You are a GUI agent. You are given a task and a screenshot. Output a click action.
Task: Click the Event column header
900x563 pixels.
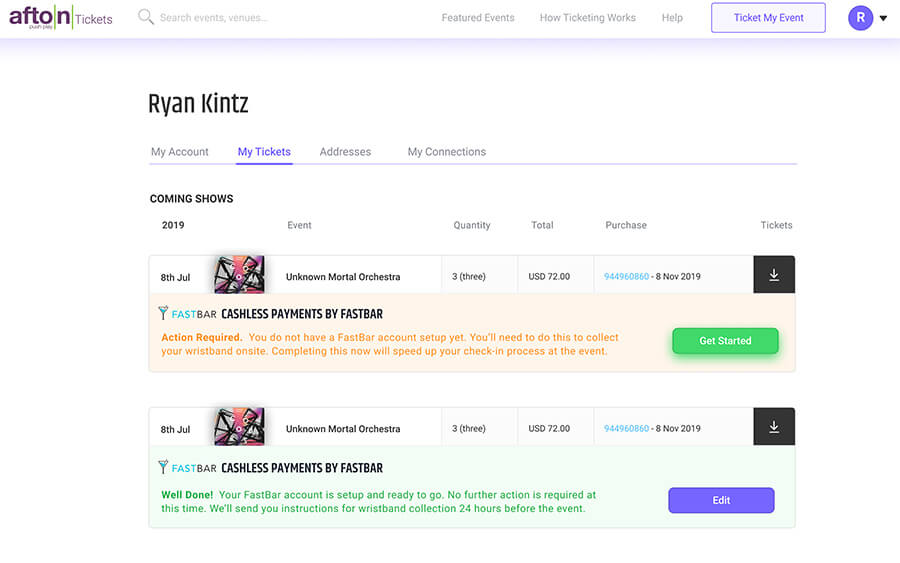299,225
